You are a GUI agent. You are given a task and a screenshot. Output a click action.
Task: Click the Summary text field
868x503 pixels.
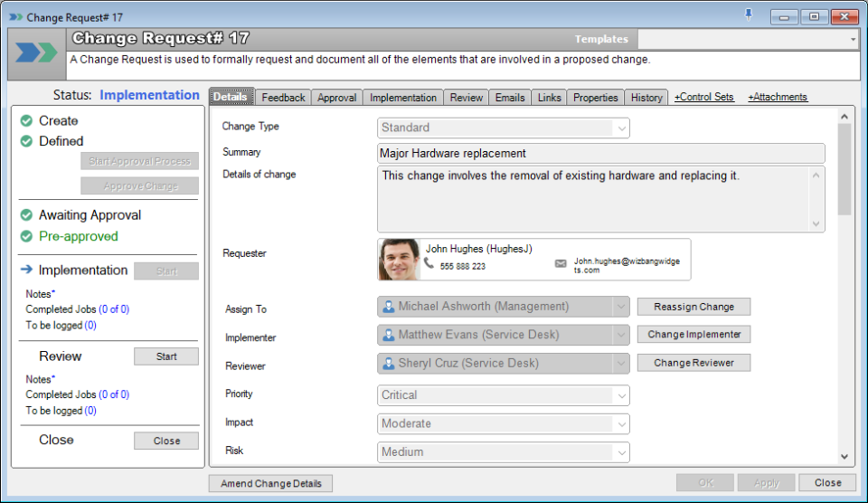600,154
